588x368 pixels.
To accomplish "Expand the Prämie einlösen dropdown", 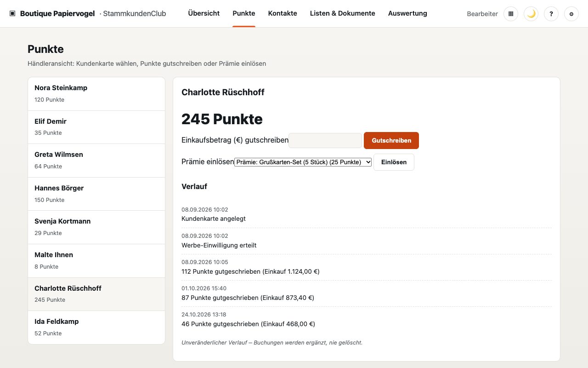I will tap(303, 162).
